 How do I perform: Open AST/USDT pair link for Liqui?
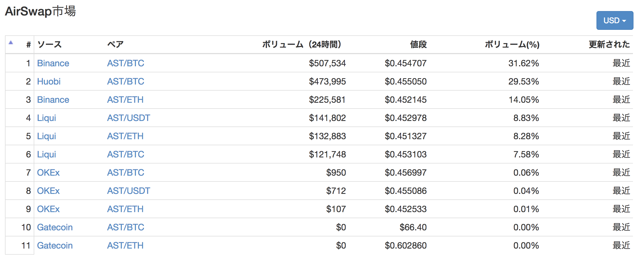(129, 118)
